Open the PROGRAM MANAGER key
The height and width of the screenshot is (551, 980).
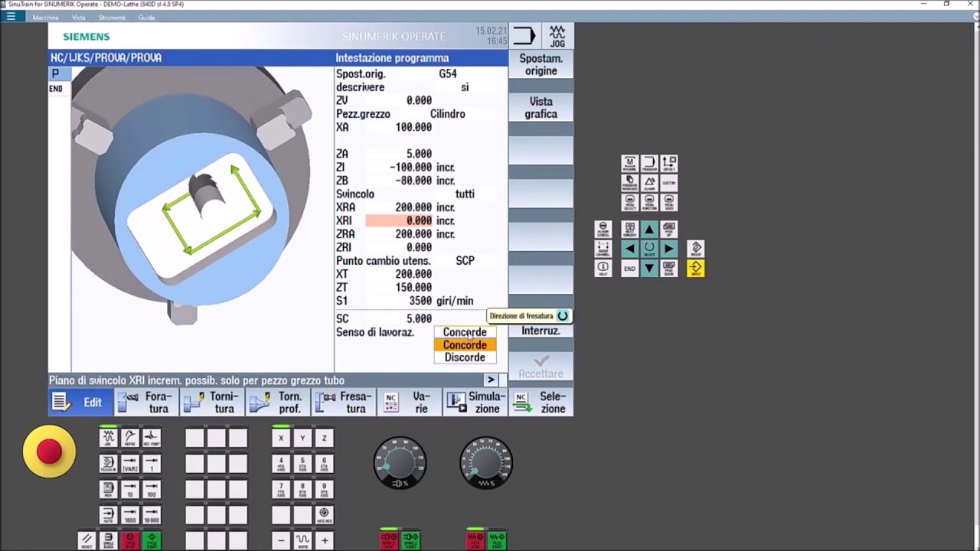click(x=630, y=183)
